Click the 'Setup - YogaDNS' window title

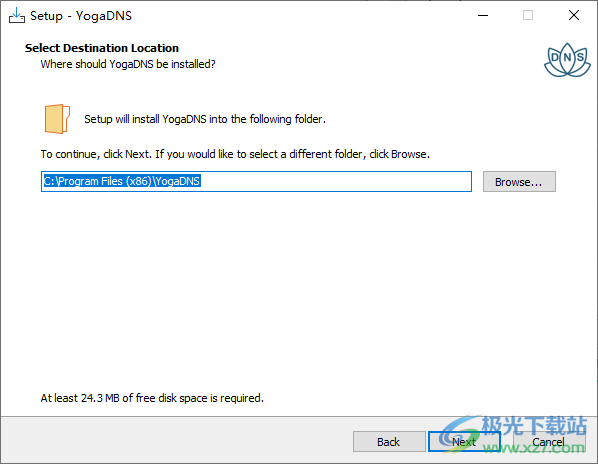click(81, 16)
